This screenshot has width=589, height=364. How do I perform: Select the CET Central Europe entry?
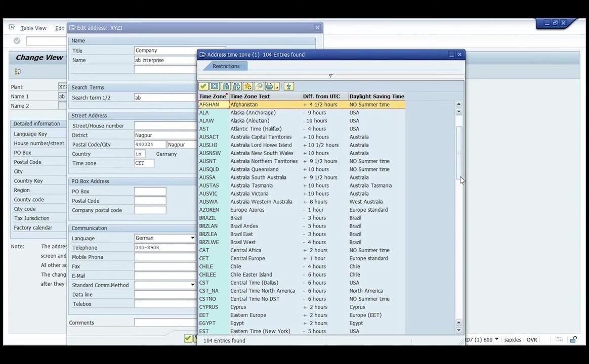[x=302, y=258]
